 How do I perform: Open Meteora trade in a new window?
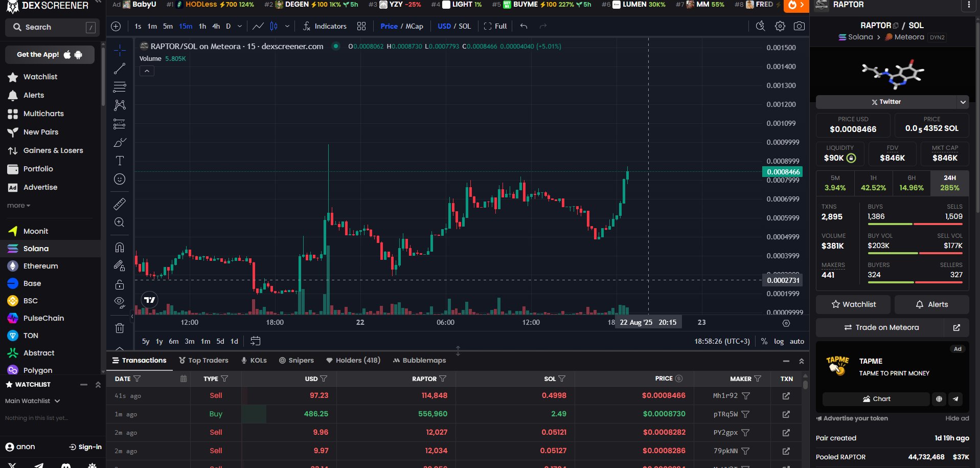click(956, 328)
